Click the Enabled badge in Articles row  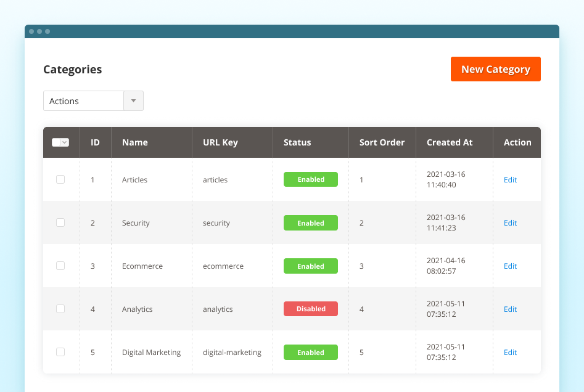point(311,179)
